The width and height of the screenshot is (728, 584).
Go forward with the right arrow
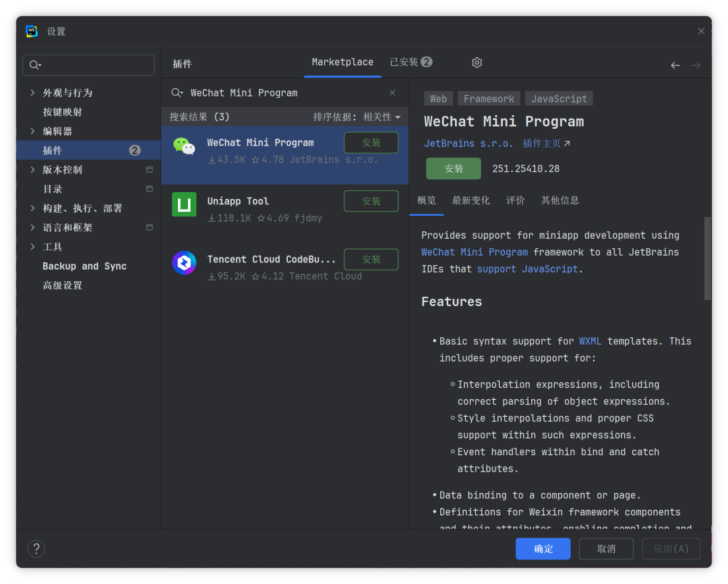pyautogui.click(x=696, y=65)
